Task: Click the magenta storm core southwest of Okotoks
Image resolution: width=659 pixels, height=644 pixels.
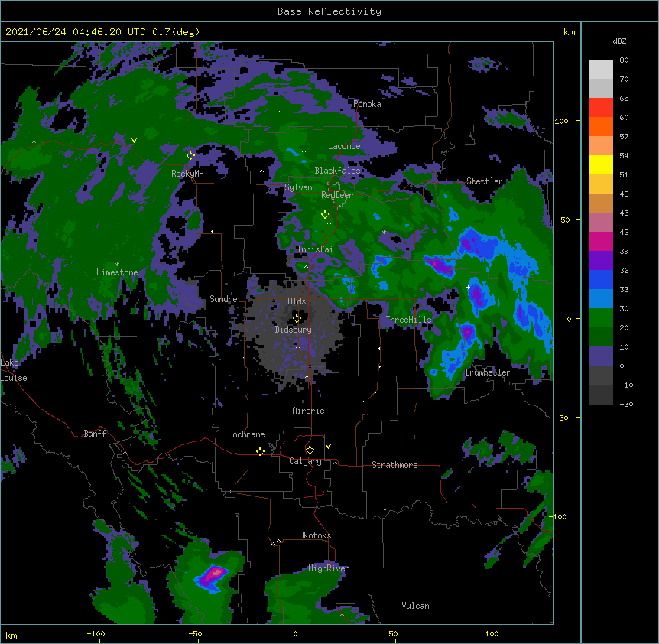Action: point(216,572)
